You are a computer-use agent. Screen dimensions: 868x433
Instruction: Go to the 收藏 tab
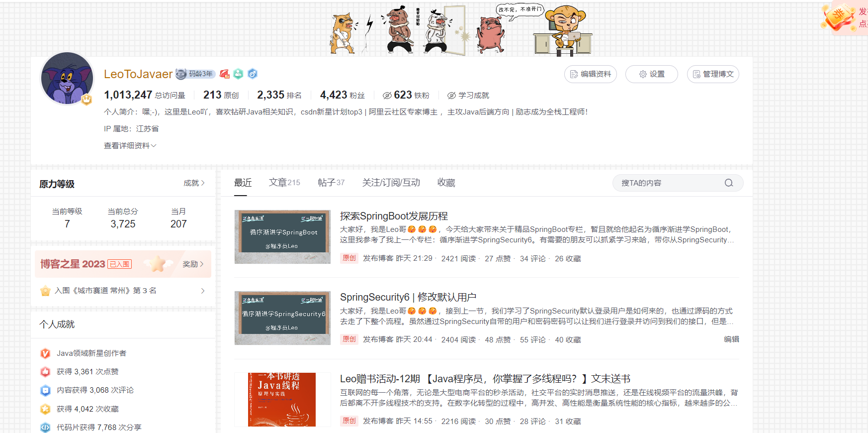tap(446, 183)
